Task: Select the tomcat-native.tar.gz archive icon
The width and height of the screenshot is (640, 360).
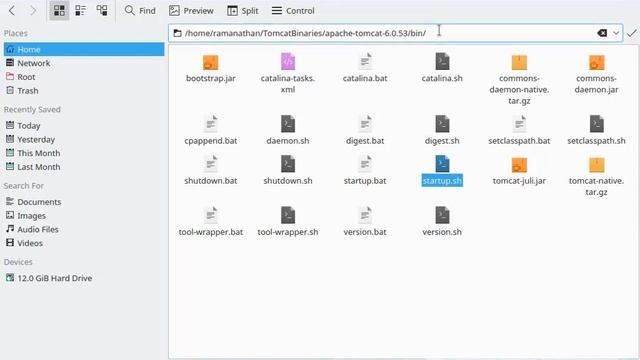Action: 596,165
